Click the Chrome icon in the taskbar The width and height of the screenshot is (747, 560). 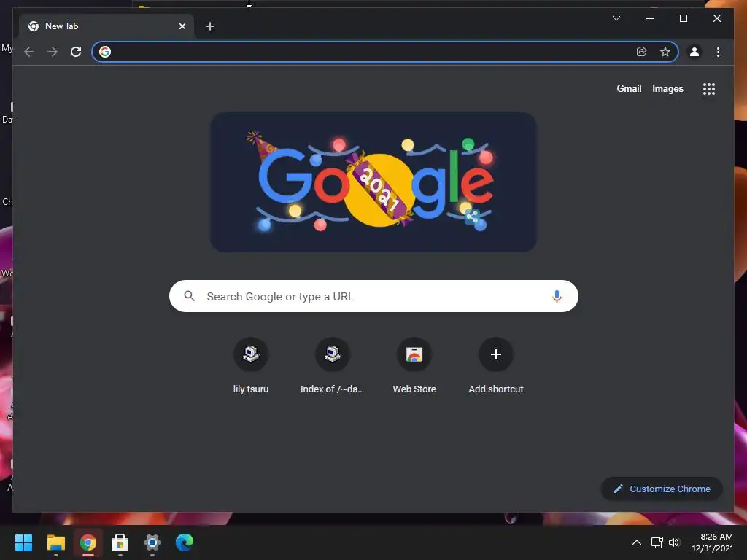click(88, 542)
